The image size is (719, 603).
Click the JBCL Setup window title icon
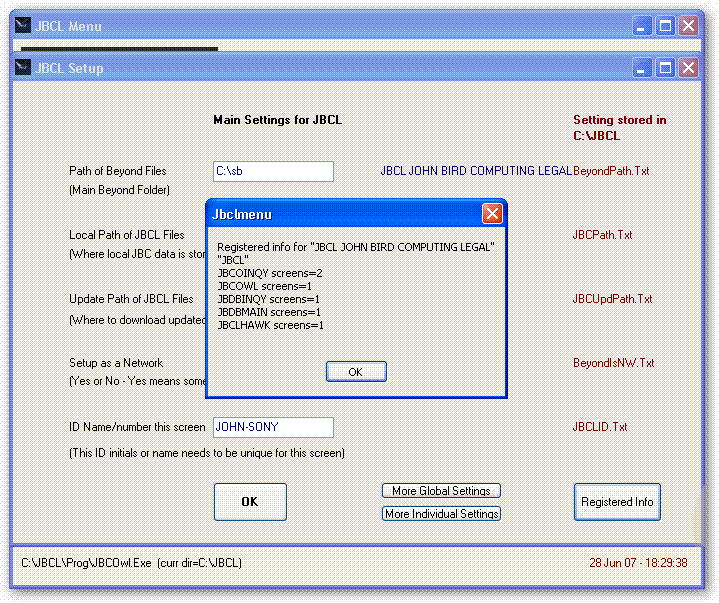click(x=23, y=67)
